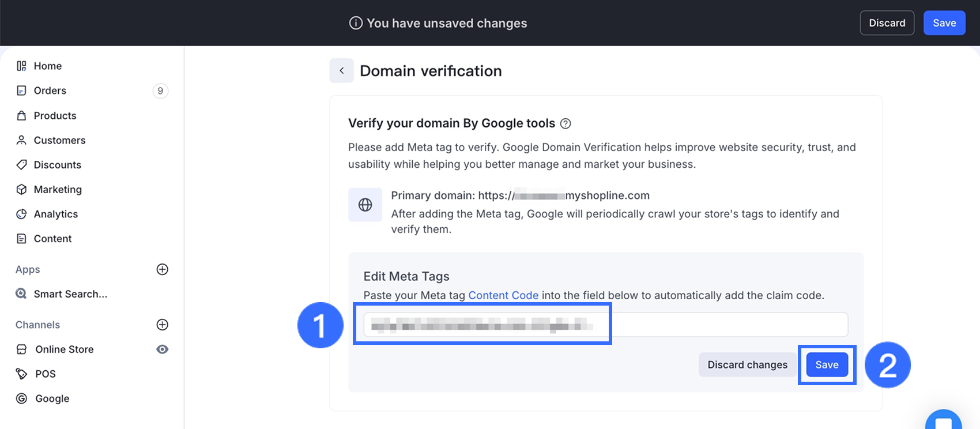The width and height of the screenshot is (980, 429).
Task: Click help icon beside Google tools heading
Action: 566,123
